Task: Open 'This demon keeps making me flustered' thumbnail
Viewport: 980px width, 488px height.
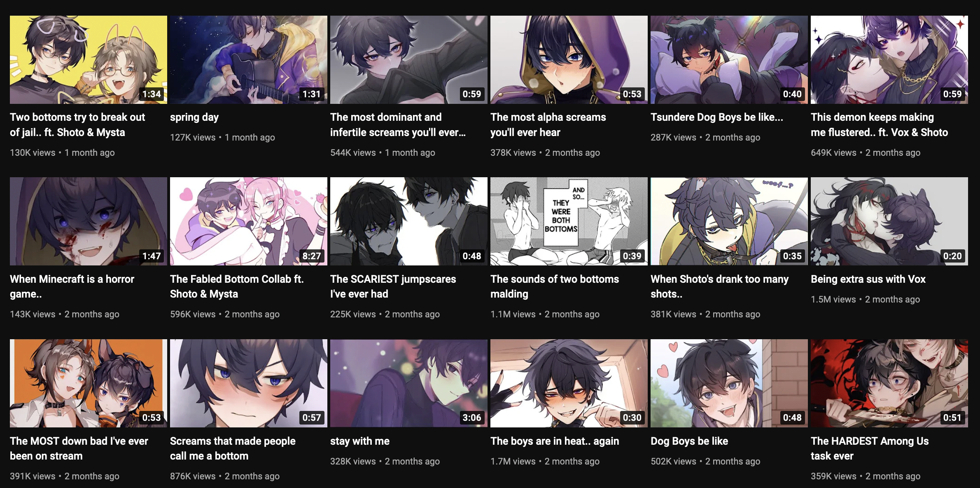Action: (889, 59)
